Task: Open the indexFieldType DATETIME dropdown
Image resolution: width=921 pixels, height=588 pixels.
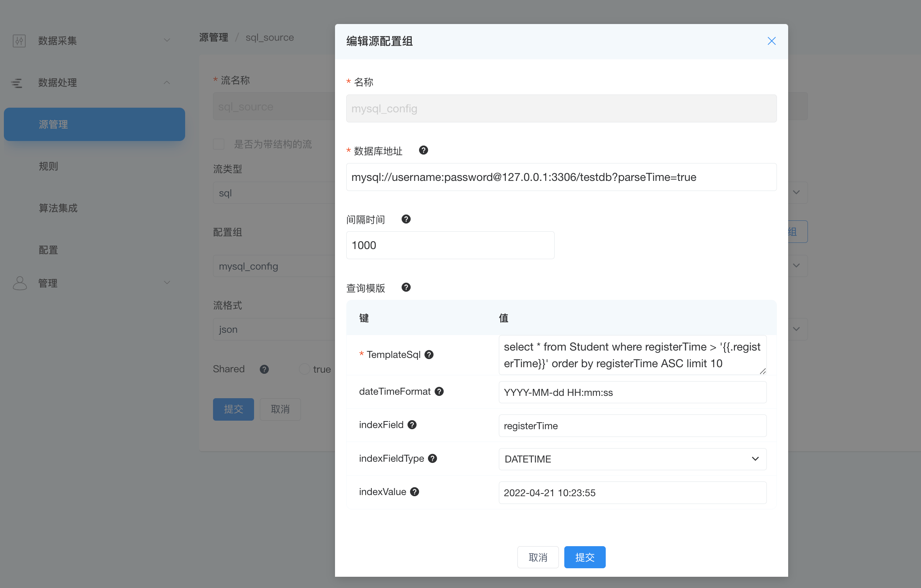Action: pos(632,459)
